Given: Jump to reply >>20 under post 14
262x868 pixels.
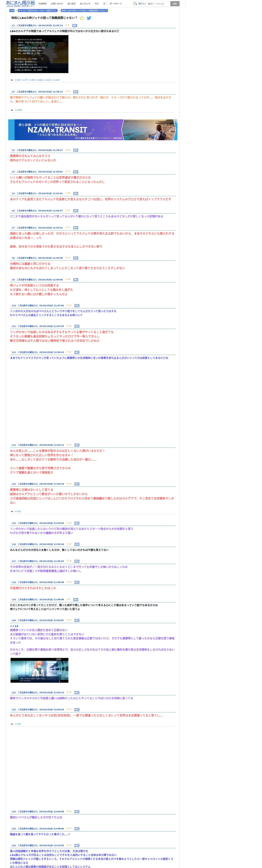Looking at the screenshot, I should tap(17, 512).
